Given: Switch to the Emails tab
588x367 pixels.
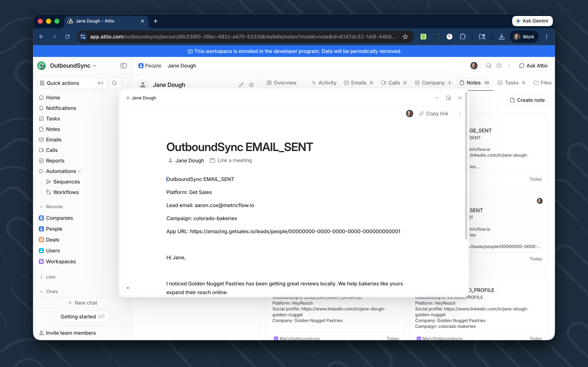Looking at the screenshot, I should [x=359, y=83].
